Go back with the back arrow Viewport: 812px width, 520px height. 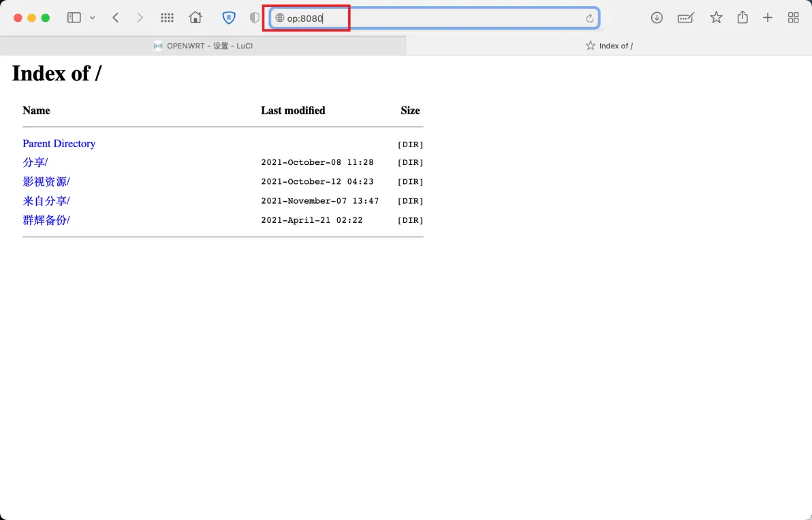pos(116,18)
